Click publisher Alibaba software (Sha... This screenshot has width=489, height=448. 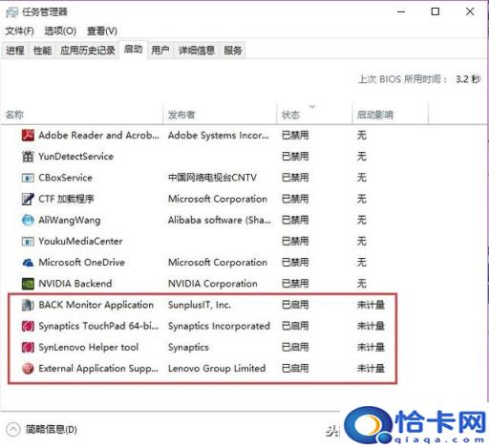[x=220, y=220]
